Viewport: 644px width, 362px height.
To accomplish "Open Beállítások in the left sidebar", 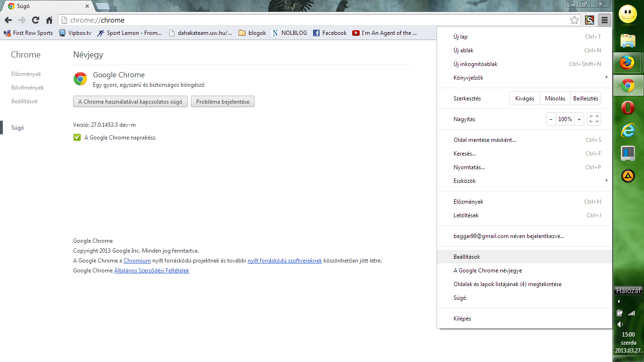I will click(25, 101).
